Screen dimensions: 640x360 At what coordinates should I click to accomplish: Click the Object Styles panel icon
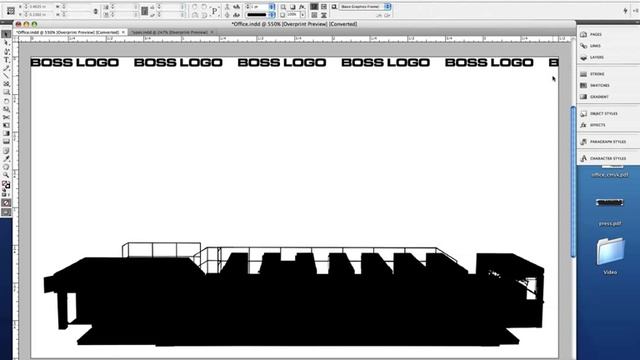tap(584, 114)
